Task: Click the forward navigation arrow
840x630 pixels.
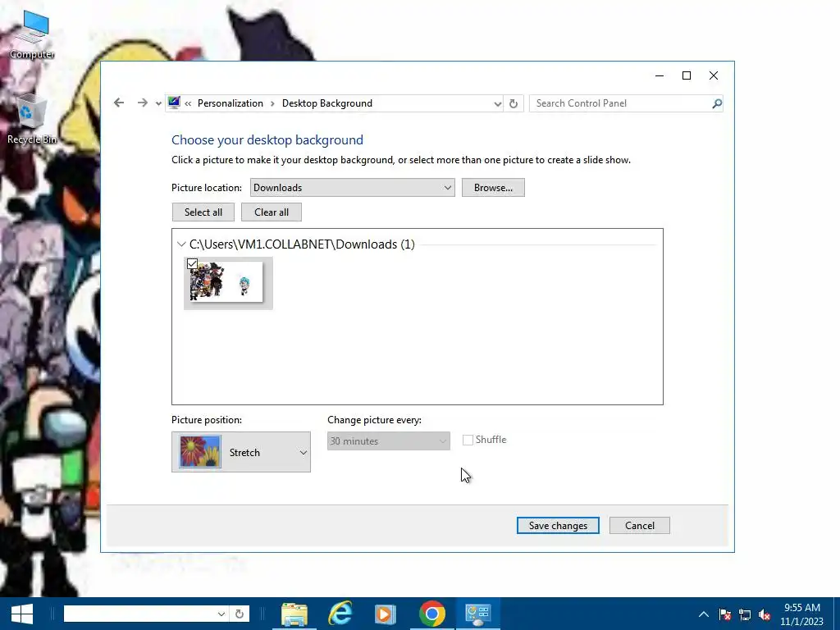Action: (142, 103)
